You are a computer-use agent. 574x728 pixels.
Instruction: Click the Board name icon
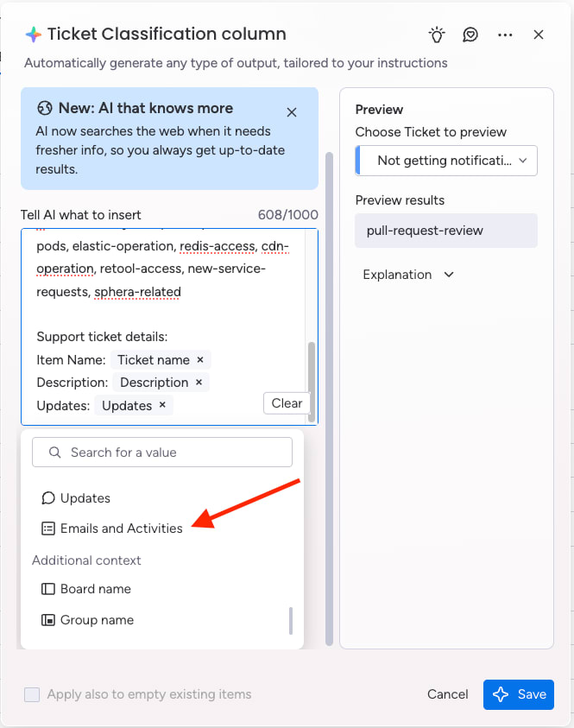(47, 589)
